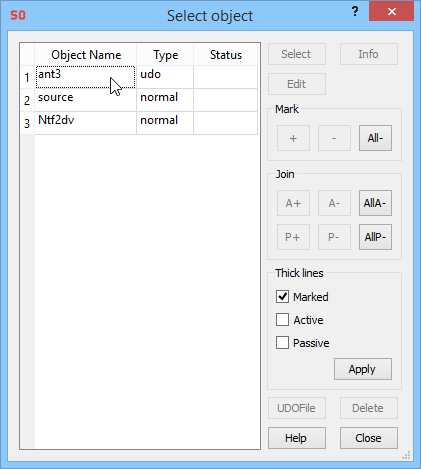
Task: Select row number 3 header
Action: [x=27, y=123]
